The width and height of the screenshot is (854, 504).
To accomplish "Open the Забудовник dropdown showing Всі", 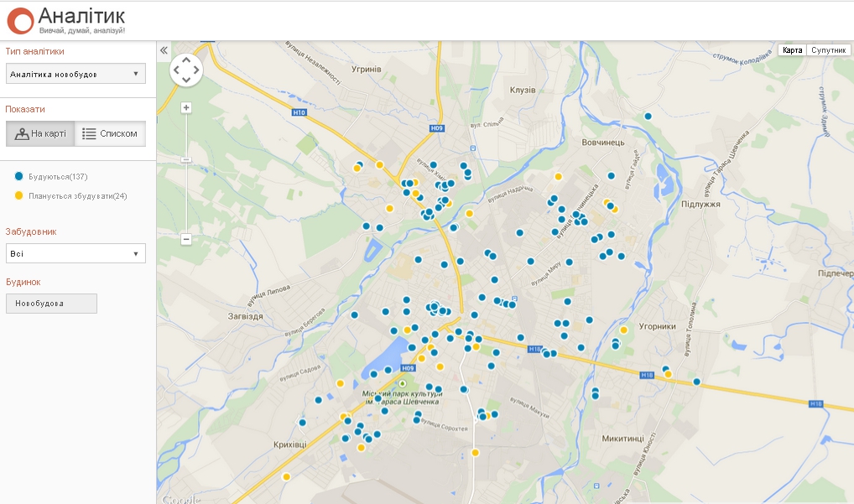I will (x=76, y=253).
